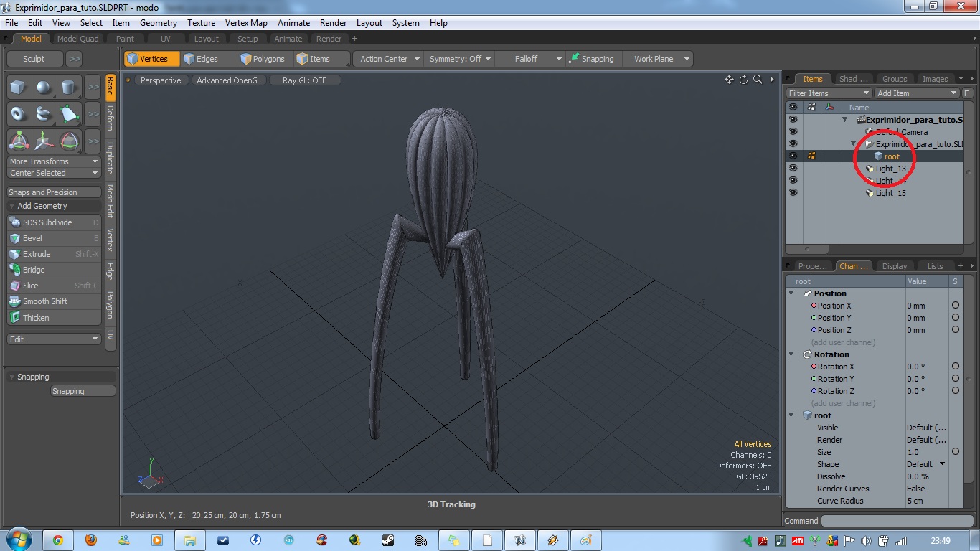Image resolution: width=980 pixels, height=551 pixels.
Task: Switch to the Paint layout tab
Action: pos(125,39)
